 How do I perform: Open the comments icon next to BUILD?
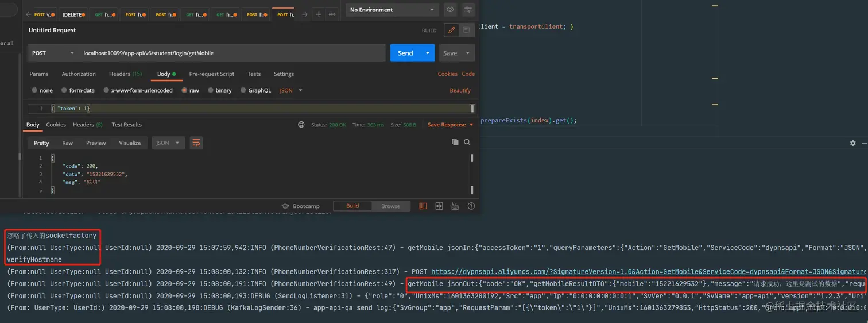pos(466,30)
